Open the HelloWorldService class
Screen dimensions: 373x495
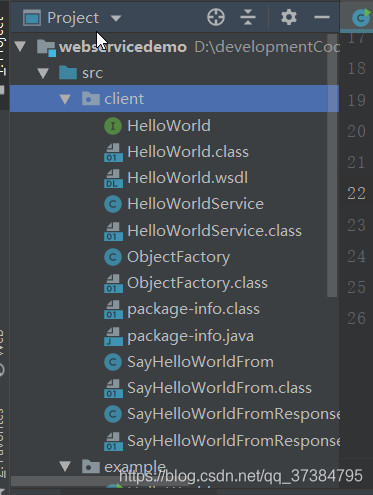pos(195,204)
